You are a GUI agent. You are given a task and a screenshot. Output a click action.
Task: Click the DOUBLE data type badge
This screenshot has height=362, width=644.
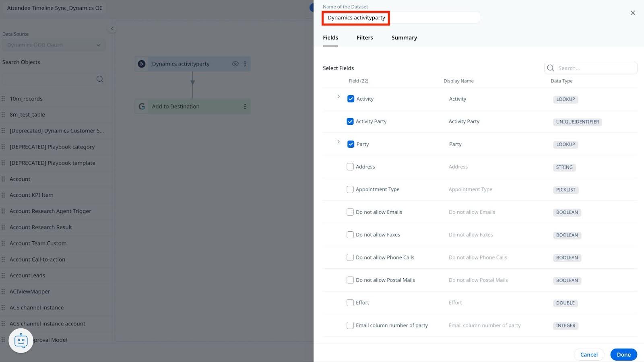pos(565,303)
